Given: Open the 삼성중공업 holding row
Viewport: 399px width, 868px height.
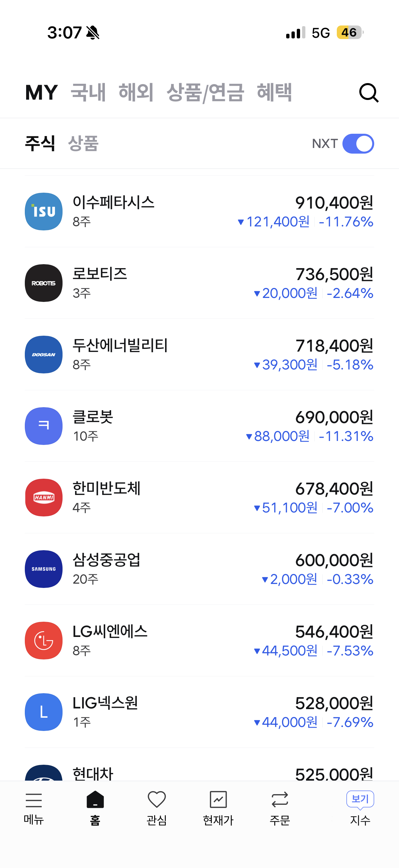Looking at the screenshot, I should click(x=199, y=569).
